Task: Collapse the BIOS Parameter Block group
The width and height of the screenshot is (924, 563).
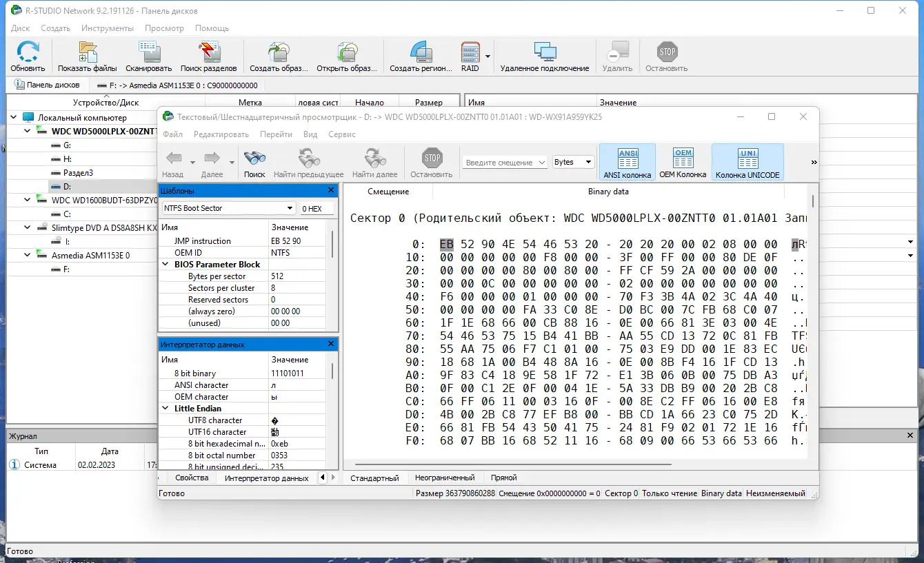Action: point(165,265)
